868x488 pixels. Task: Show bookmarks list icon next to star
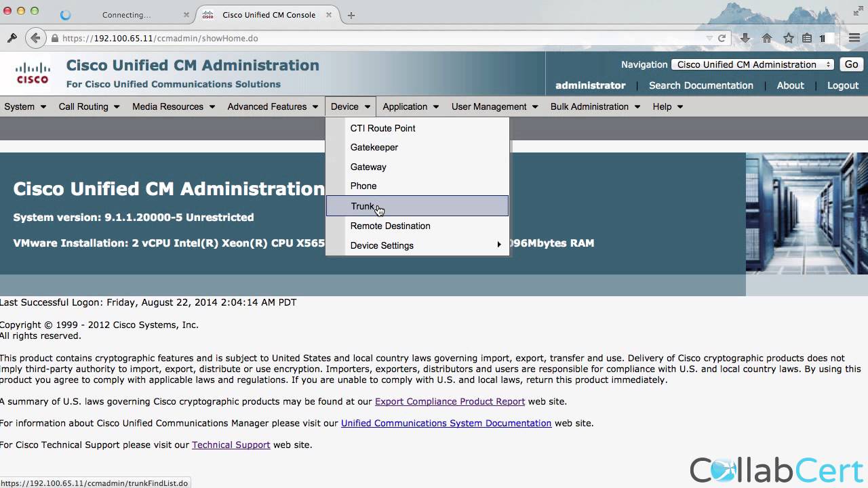pyautogui.click(x=807, y=39)
